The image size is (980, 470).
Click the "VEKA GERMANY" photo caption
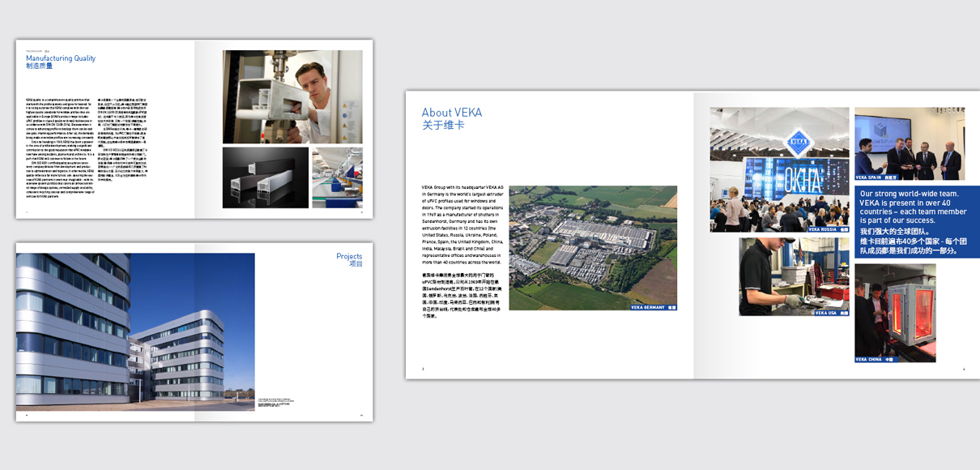tap(654, 307)
